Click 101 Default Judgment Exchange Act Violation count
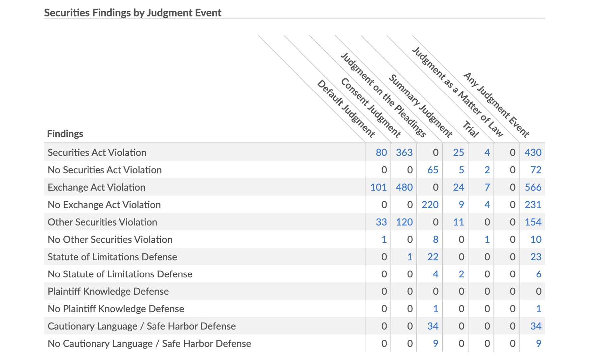The width and height of the screenshot is (599, 364). (x=379, y=187)
